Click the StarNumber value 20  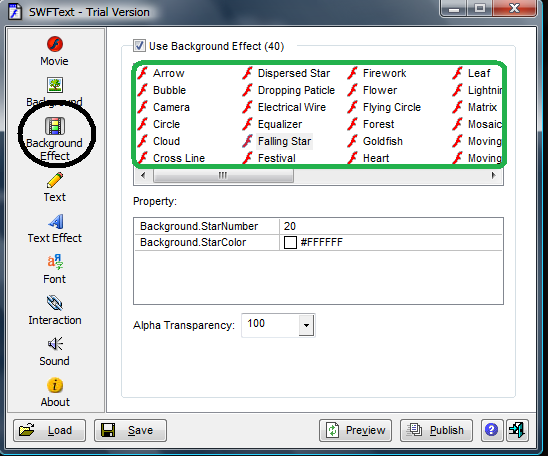[x=290, y=226]
